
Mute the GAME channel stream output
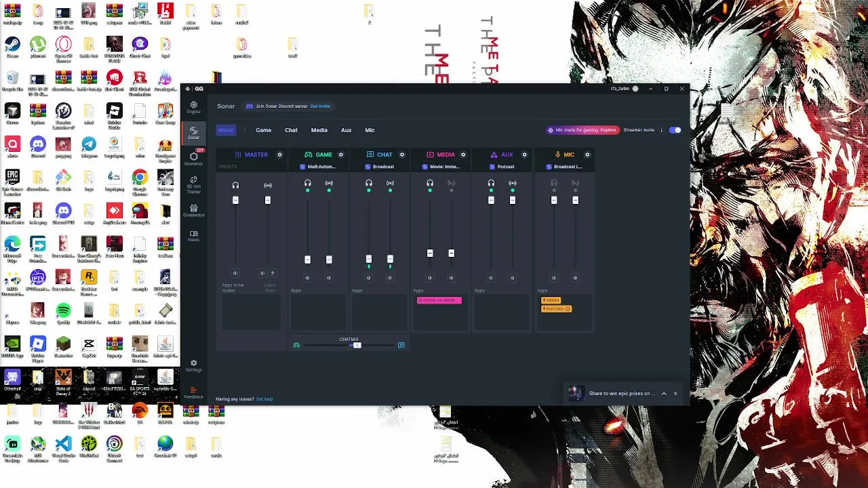pos(329,278)
